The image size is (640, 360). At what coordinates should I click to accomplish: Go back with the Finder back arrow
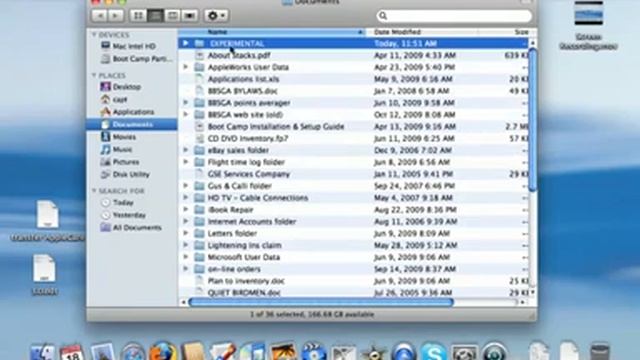[x=99, y=16]
